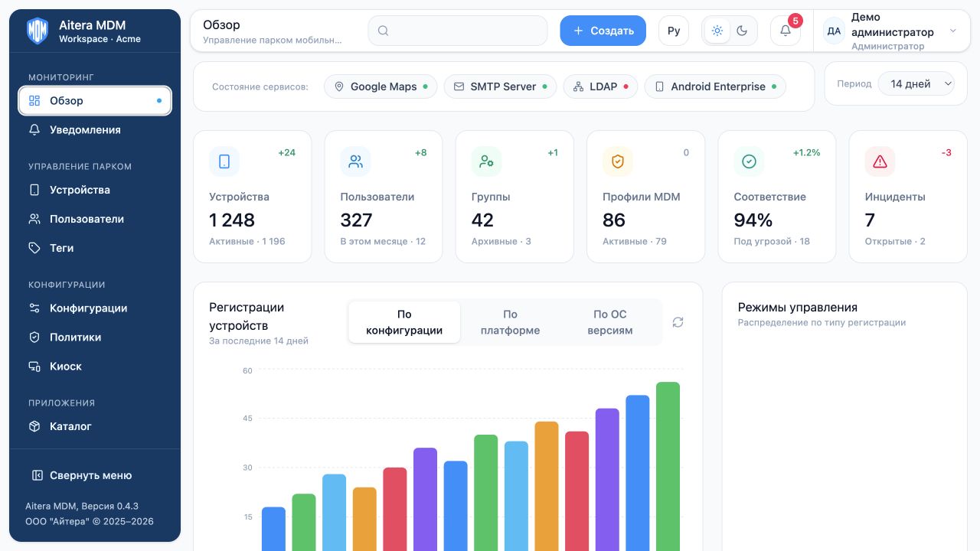Click the Профили MDM count 86
The height and width of the screenshot is (551, 980).
coord(614,220)
